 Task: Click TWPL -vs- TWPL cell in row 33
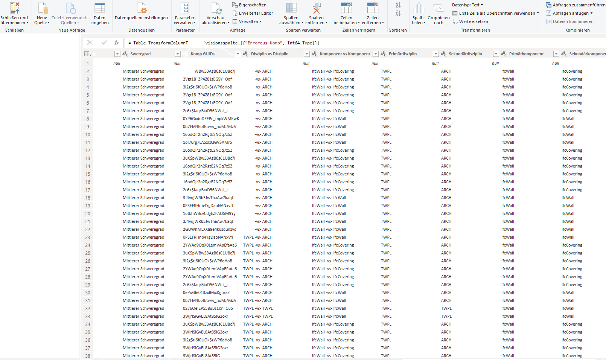tap(258, 316)
